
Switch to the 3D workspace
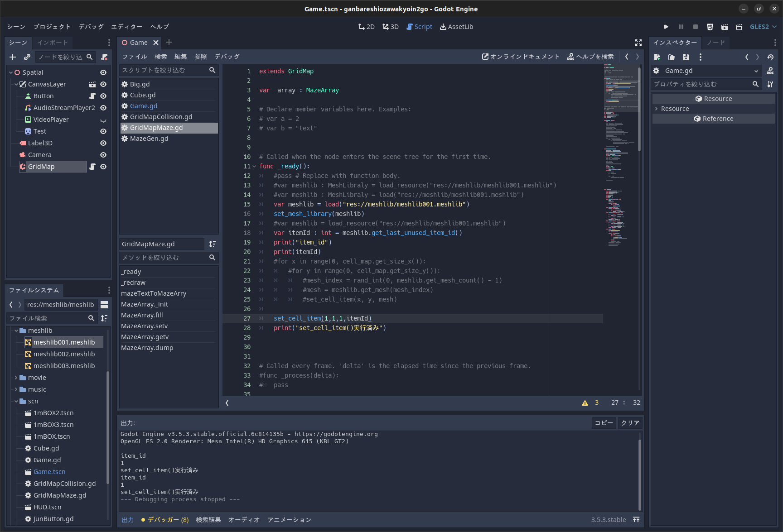[x=391, y=27]
